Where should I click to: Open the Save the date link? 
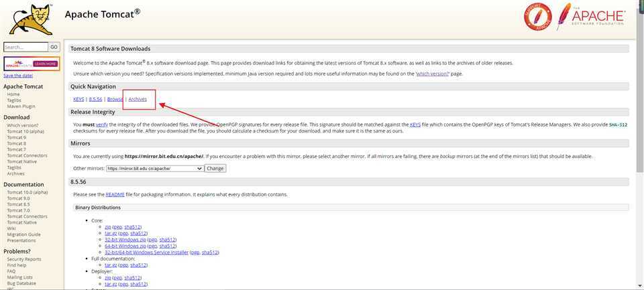[x=18, y=76]
